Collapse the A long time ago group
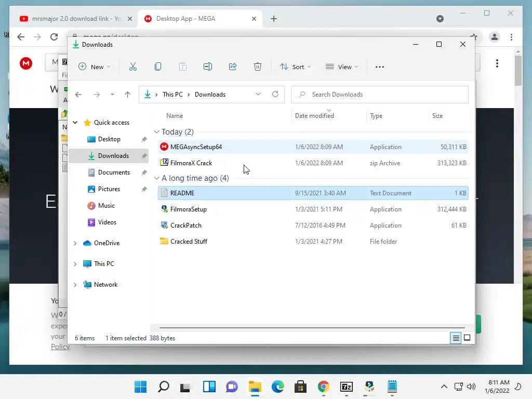Screen dimensions: 532x399 point(156,178)
